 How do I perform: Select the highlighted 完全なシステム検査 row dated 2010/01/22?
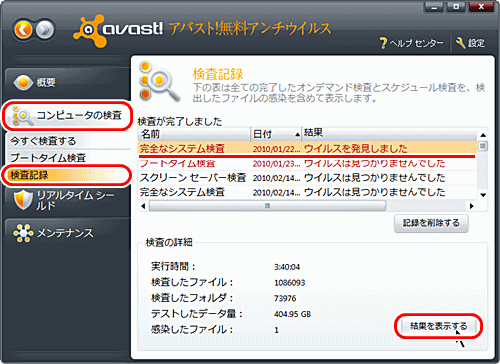pos(308,148)
